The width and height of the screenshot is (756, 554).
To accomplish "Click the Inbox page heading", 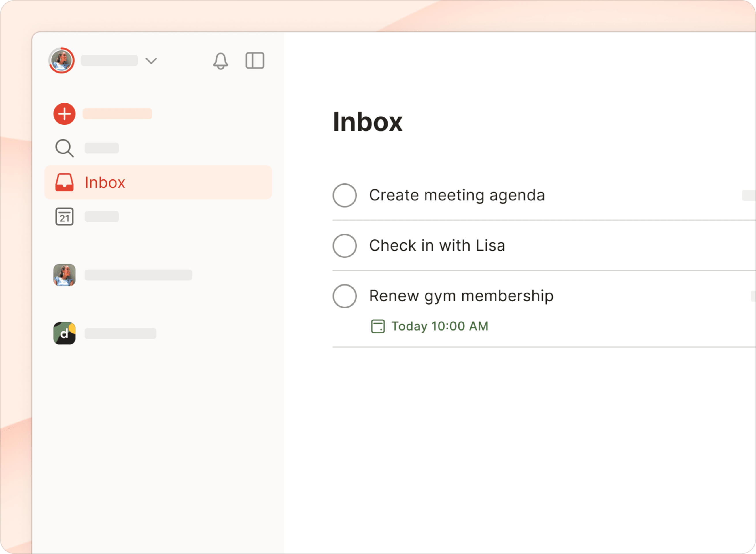I will point(367,122).
